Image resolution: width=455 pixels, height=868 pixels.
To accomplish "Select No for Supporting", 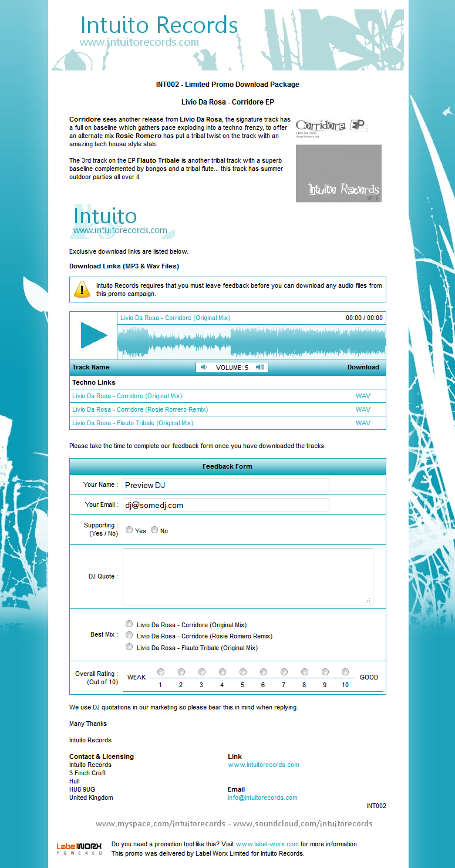I will click(x=154, y=530).
